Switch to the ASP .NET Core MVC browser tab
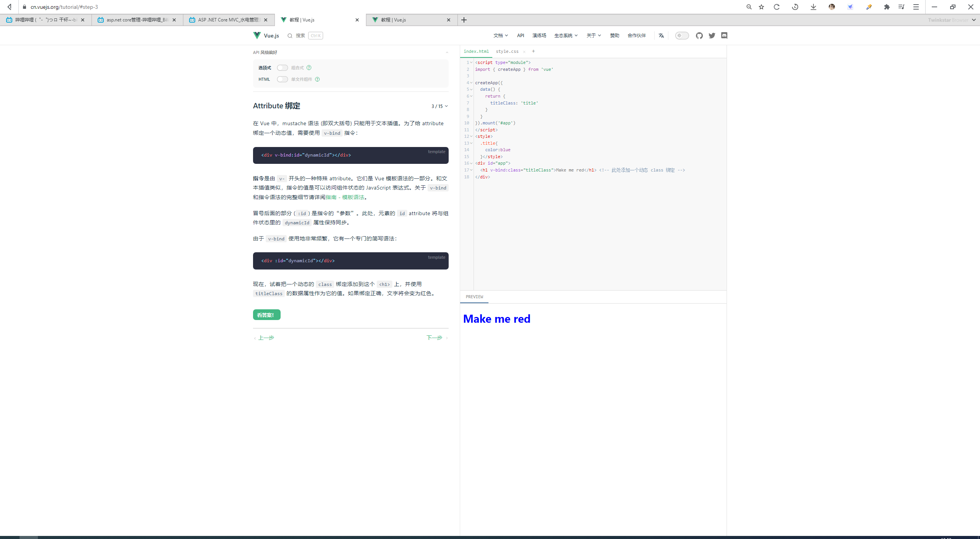Screen dimensions: 980x539 (x=229, y=20)
